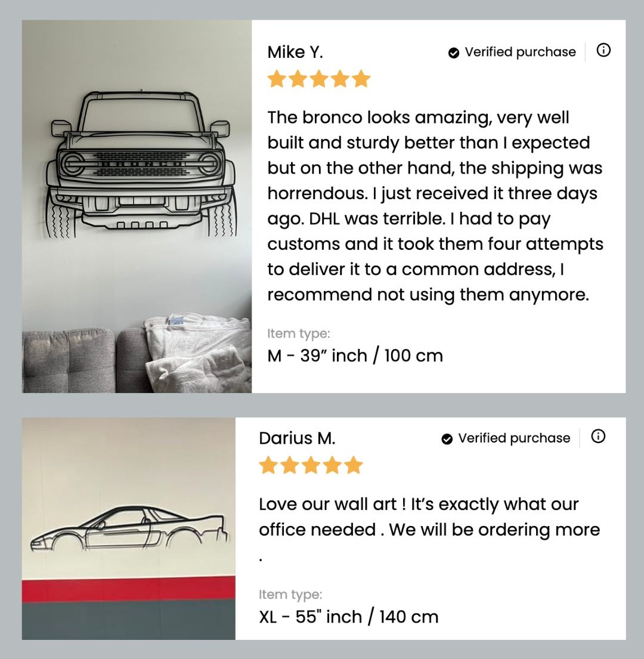Click the item type 'M - 39" inch / 100 cm'

coord(355,356)
